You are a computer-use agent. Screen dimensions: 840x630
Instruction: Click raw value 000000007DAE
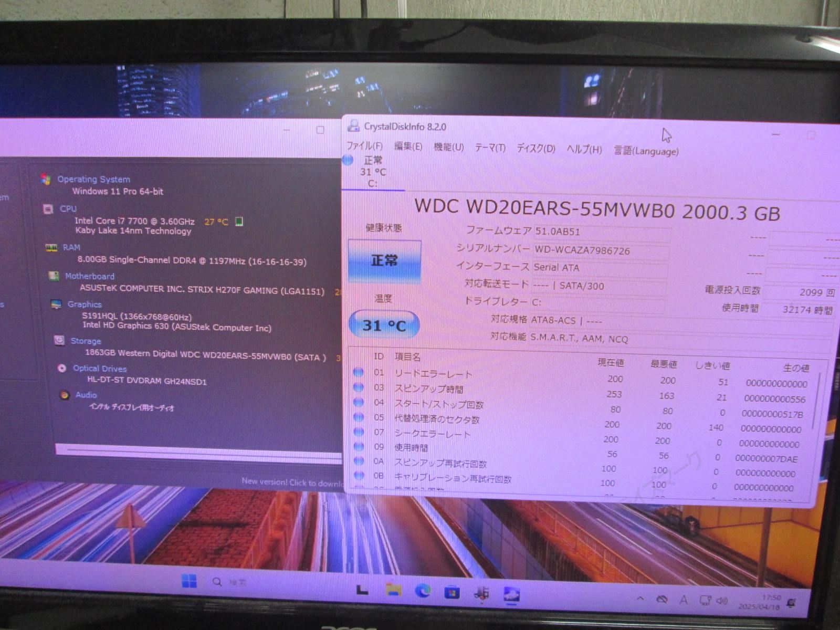pos(766,459)
